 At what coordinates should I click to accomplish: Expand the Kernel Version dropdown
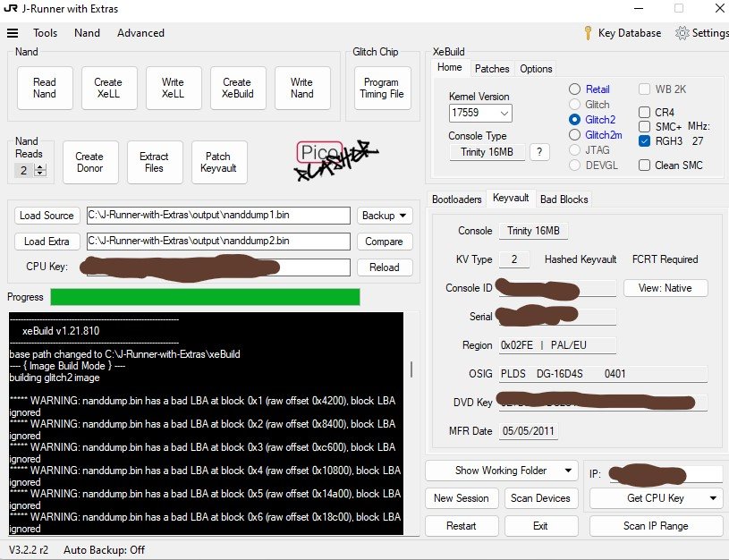(504, 113)
